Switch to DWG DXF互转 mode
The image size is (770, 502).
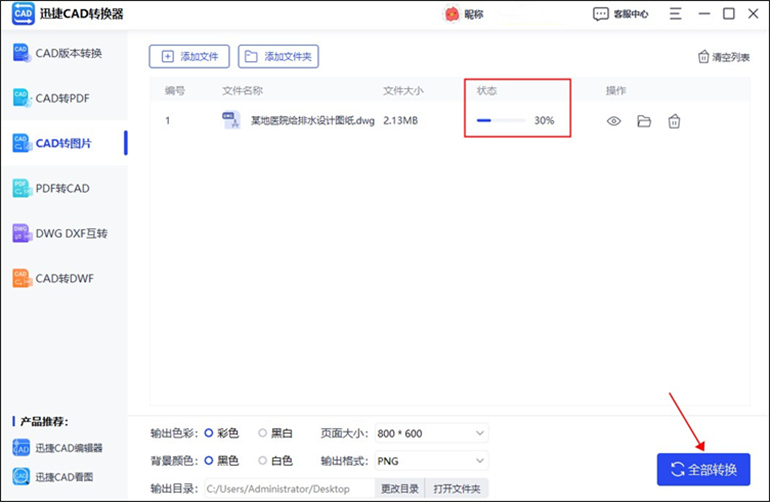click(64, 233)
